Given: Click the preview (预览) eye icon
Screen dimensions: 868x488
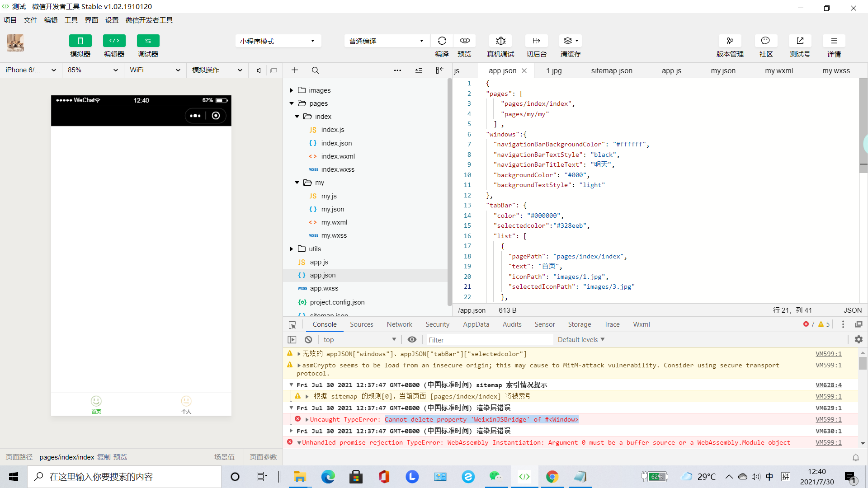Looking at the screenshot, I should 464,41.
